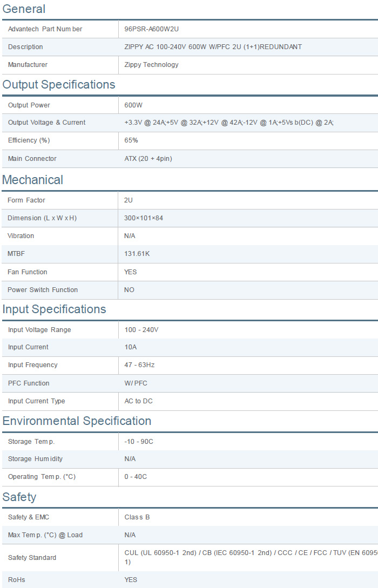Click the RoHs row label
The image size is (378, 588).
17,580
